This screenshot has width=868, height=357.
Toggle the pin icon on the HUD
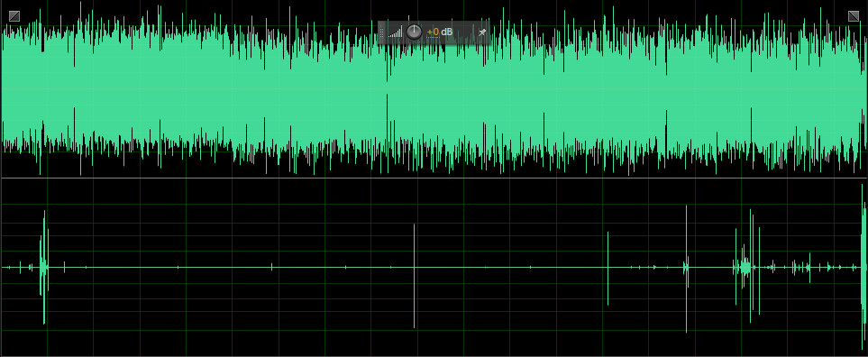(x=482, y=32)
